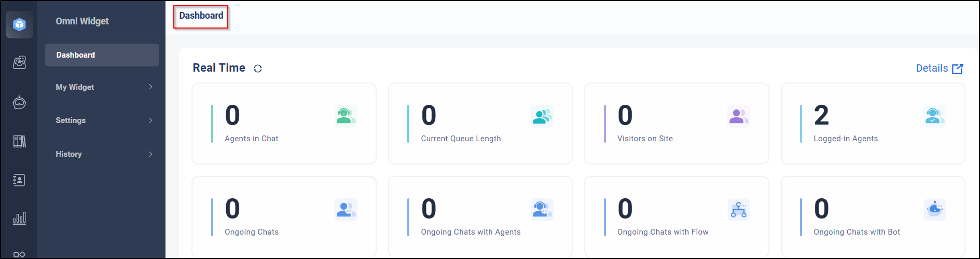The height and width of the screenshot is (259, 980).
Task: Click the external link icon beside Details
Action: 958,69
